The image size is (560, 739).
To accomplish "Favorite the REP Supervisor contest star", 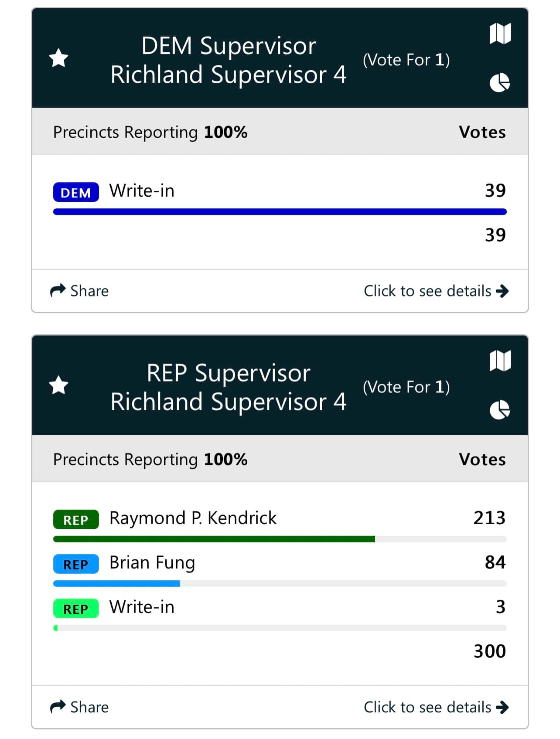I will pyautogui.click(x=58, y=385).
